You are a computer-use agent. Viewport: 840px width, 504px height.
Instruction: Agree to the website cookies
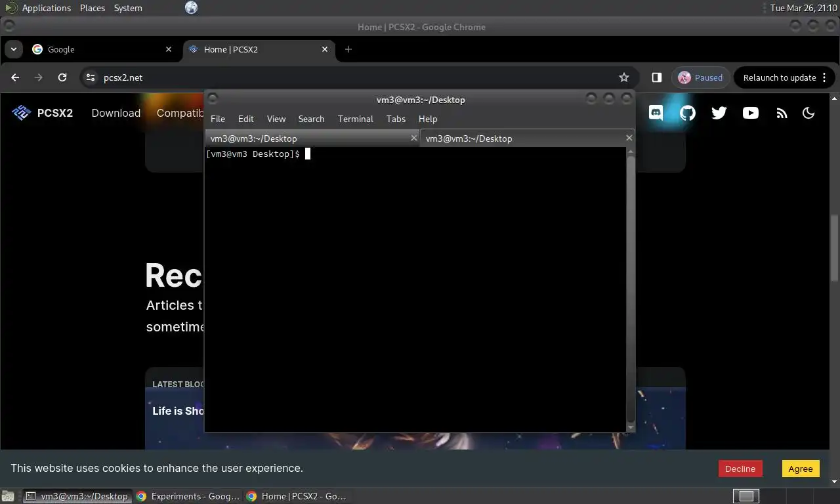(x=801, y=469)
